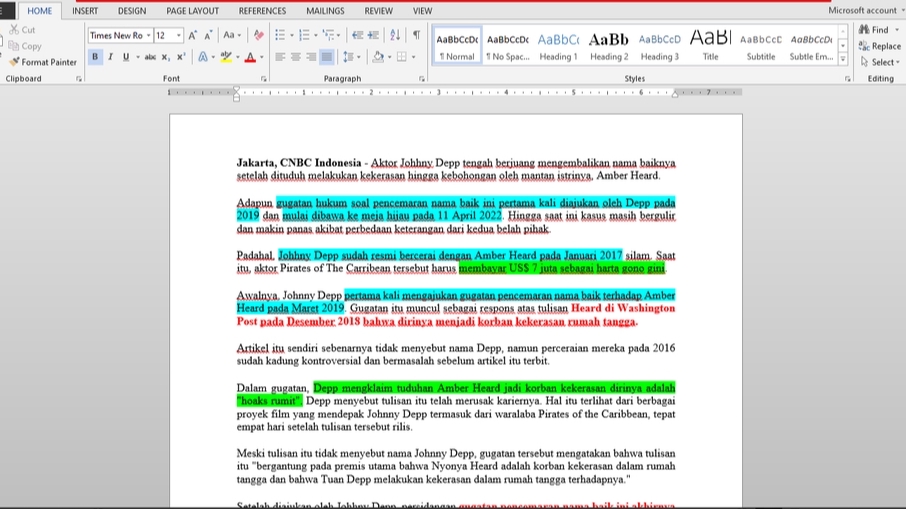Switch to the DESIGN tab
This screenshot has height=509, width=906.
pyautogui.click(x=132, y=10)
